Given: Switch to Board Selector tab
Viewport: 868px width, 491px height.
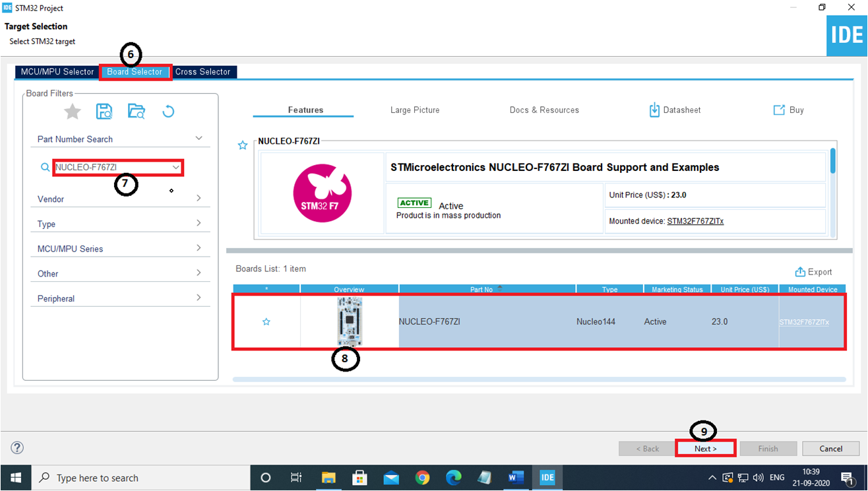Looking at the screenshot, I should [x=135, y=72].
